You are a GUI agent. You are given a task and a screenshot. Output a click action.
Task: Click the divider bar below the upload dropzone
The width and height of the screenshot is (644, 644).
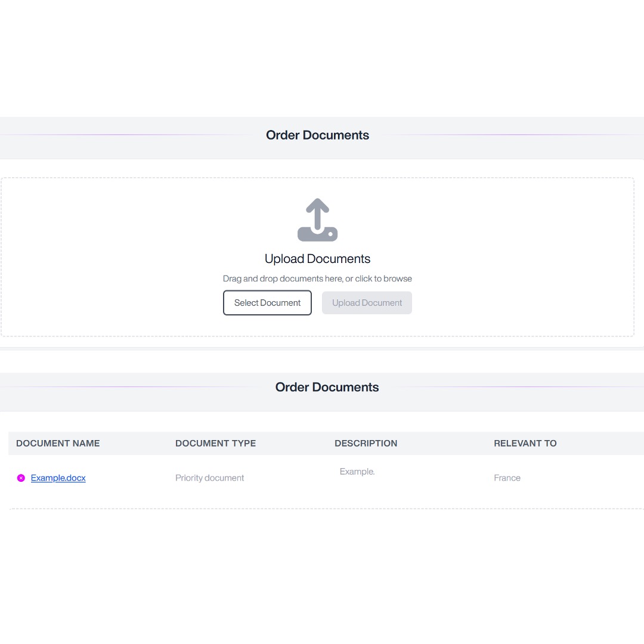pos(322,348)
